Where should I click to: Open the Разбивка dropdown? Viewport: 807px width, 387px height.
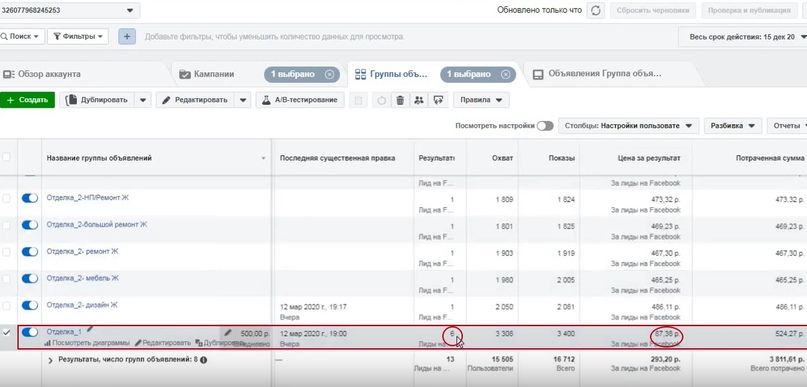point(733,126)
